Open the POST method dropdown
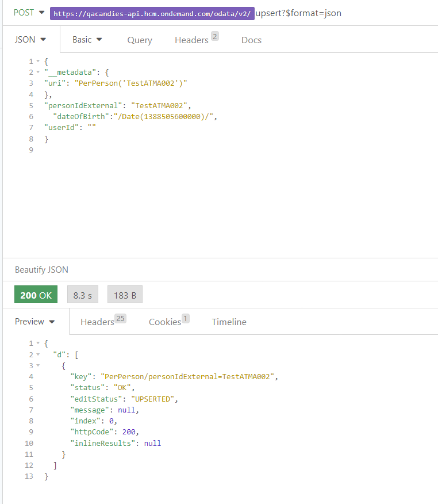The image size is (438, 504). click(x=29, y=13)
